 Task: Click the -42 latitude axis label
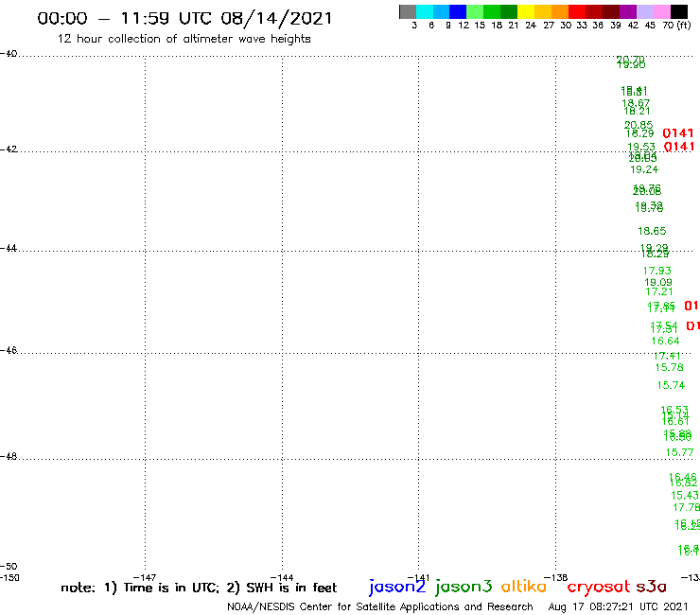click(9, 149)
